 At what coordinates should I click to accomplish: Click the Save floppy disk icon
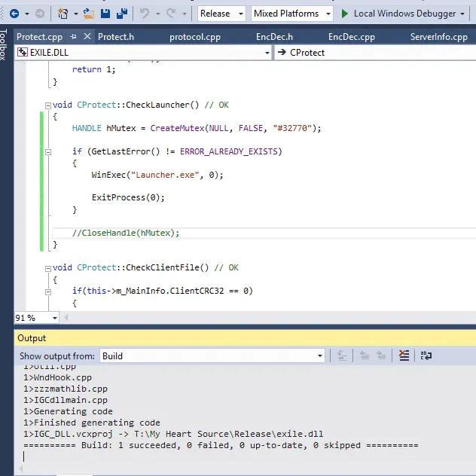click(x=105, y=14)
